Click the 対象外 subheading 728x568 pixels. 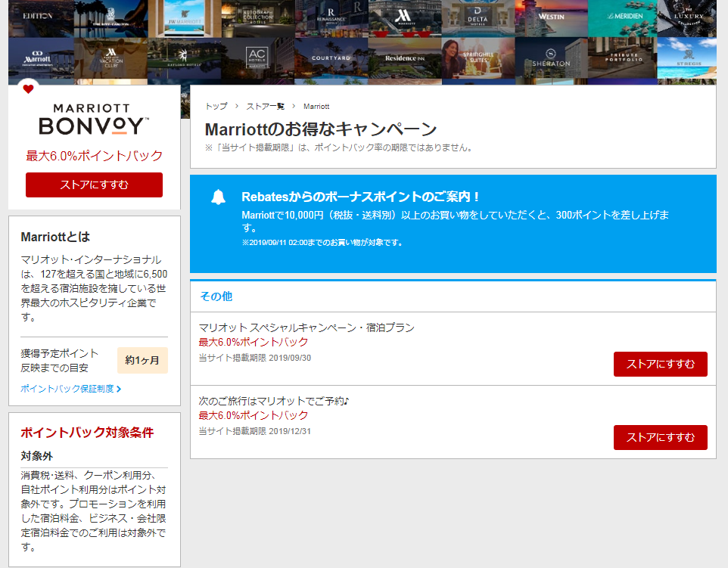[36, 456]
